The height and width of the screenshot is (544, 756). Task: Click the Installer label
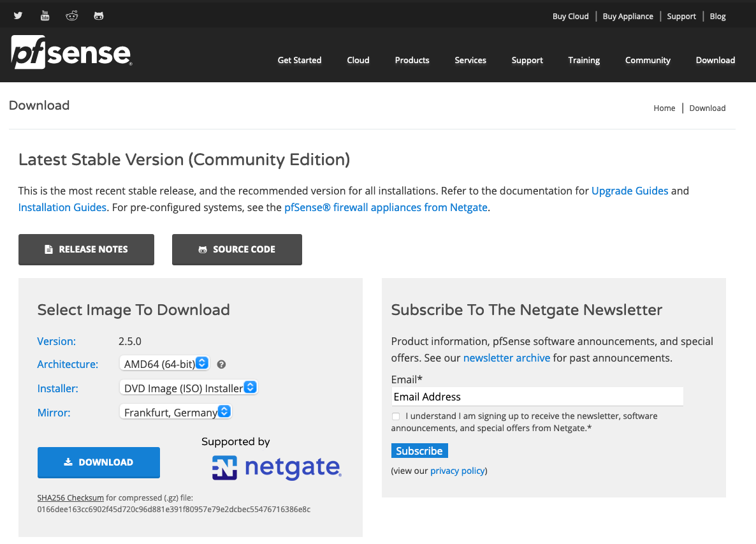(x=58, y=389)
